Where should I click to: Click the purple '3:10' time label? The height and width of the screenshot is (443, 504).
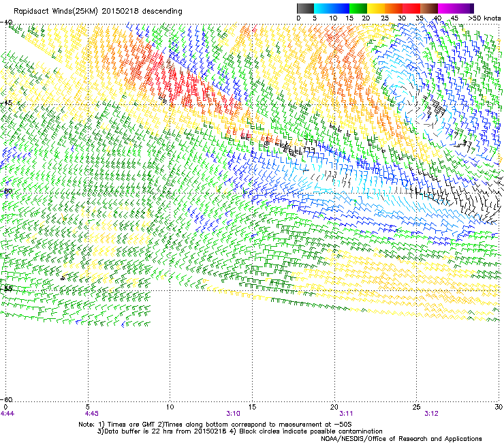click(x=234, y=414)
